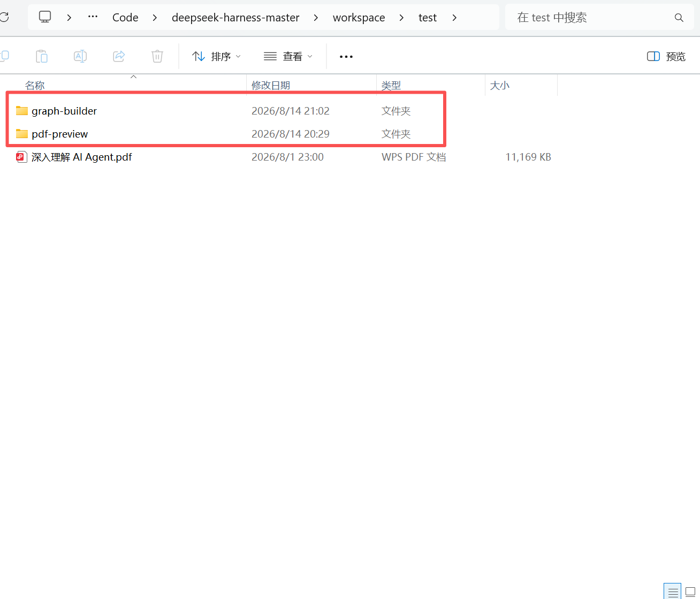Sort by the 名称 column header

click(35, 85)
